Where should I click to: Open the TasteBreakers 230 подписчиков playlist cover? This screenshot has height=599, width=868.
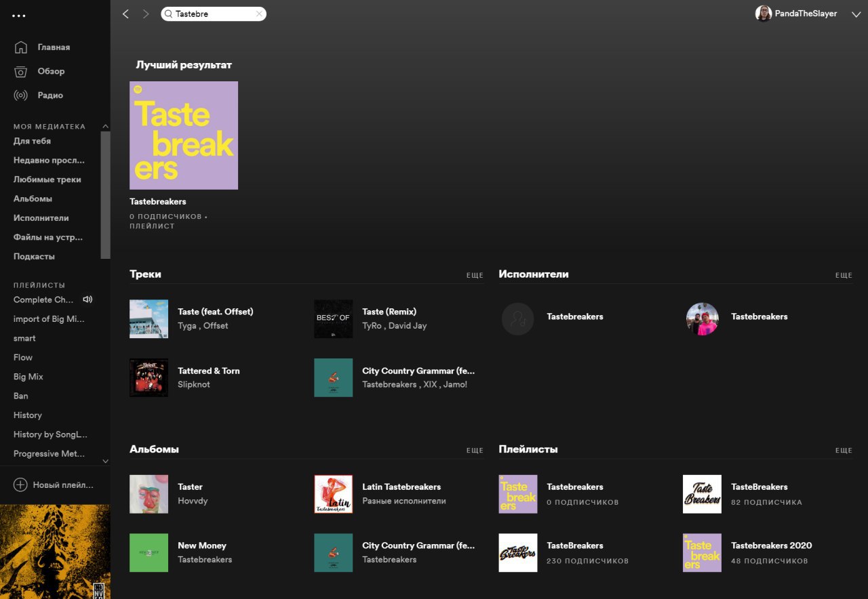coord(518,553)
